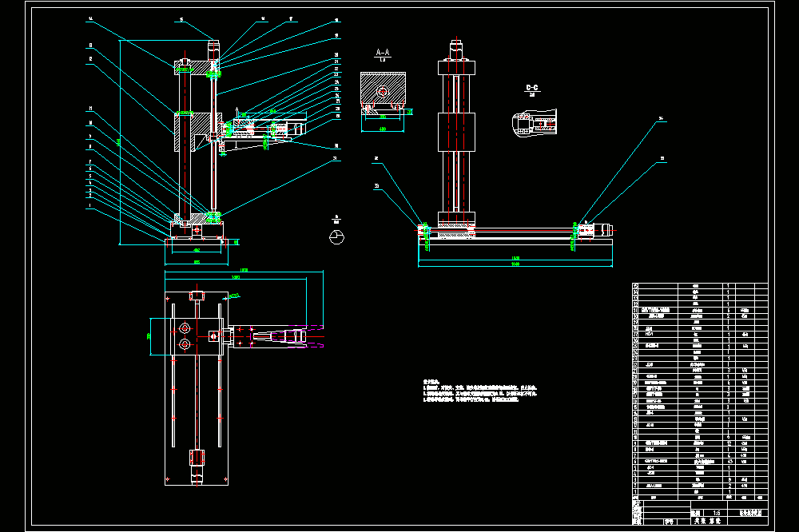The image size is (799, 532).
Task: Click the 1:6 scale value in title block
Action: tap(717, 513)
